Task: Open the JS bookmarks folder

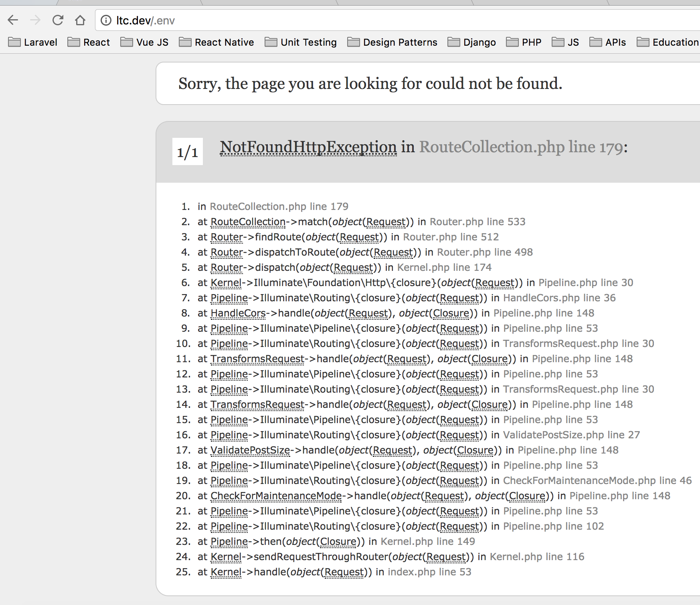Action: [565, 42]
